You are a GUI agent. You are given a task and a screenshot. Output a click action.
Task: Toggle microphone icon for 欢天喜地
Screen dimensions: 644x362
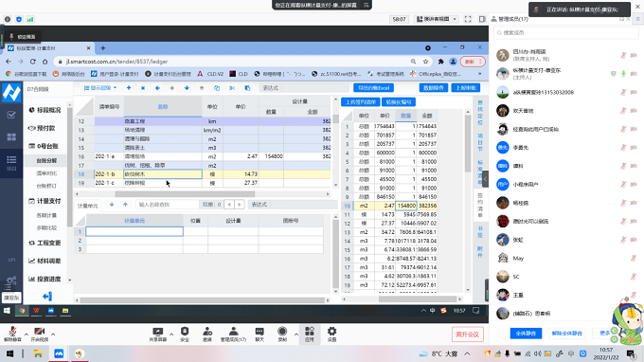pyautogui.click(x=623, y=111)
